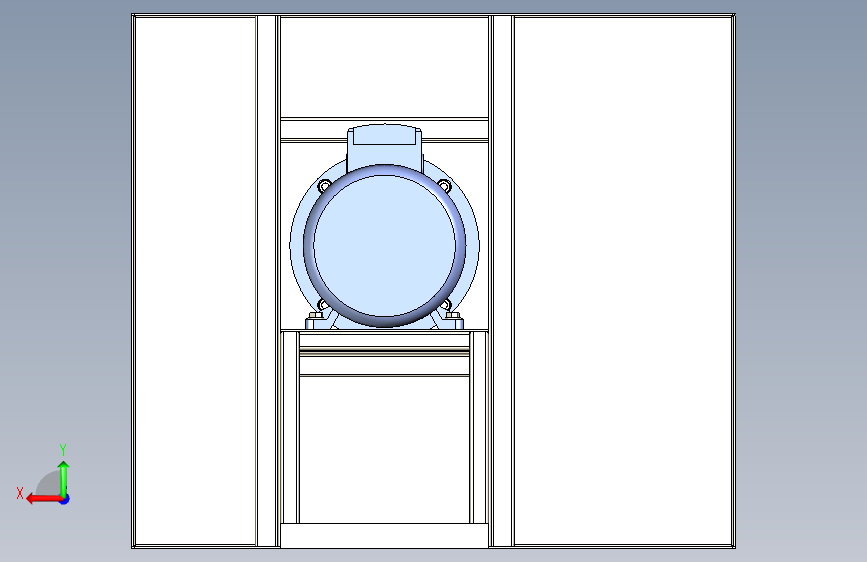Click the blue Z axis dot of triad

point(65,499)
